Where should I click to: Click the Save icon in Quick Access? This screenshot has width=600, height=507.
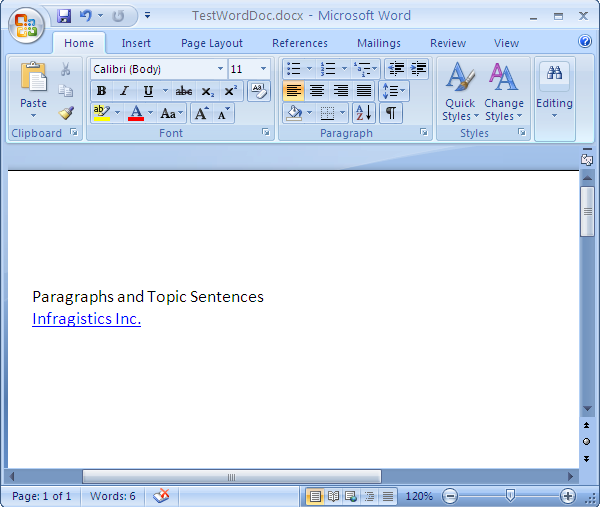tap(64, 16)
